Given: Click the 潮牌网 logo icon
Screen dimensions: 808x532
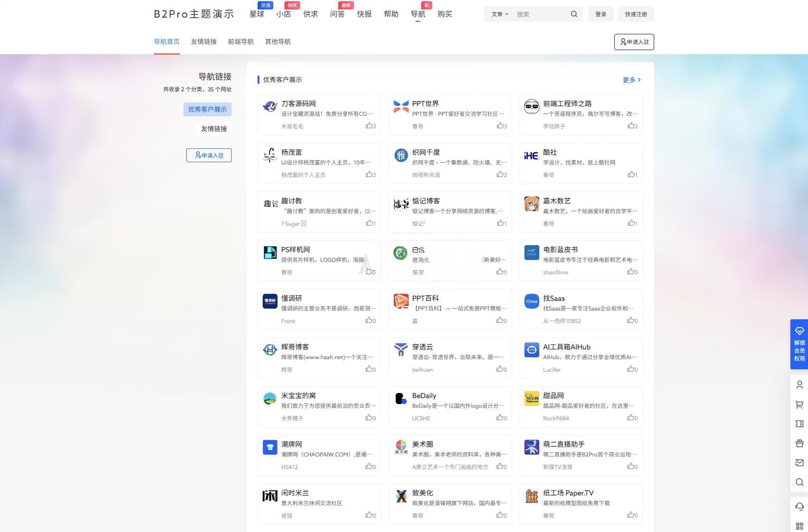Looking at the screenshot, I should [270, 447].
